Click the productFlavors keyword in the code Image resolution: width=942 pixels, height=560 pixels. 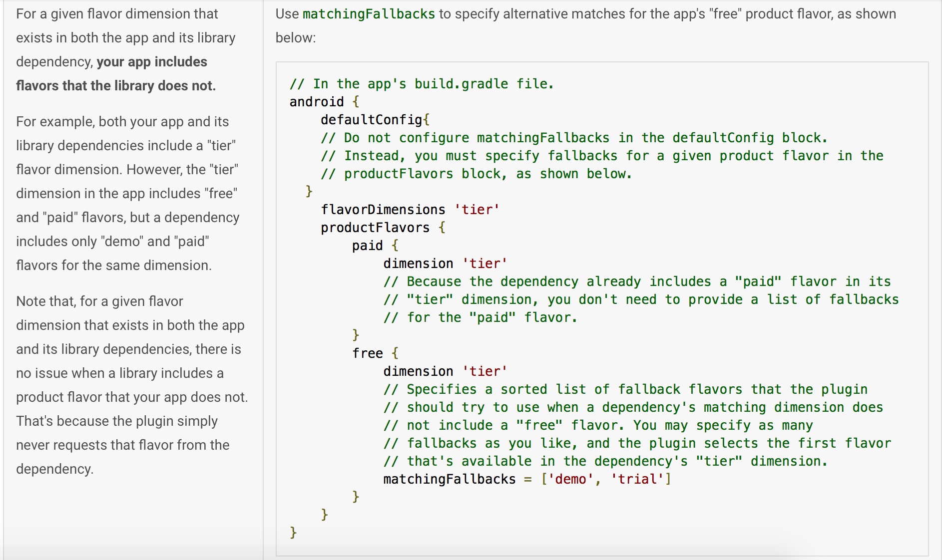(374, 227)
